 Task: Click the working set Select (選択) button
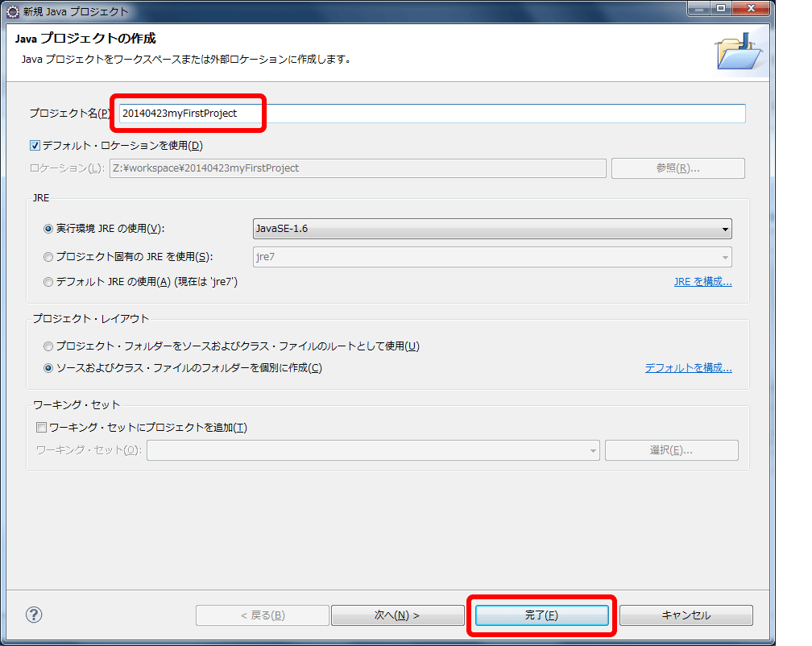tap(671, 450)
